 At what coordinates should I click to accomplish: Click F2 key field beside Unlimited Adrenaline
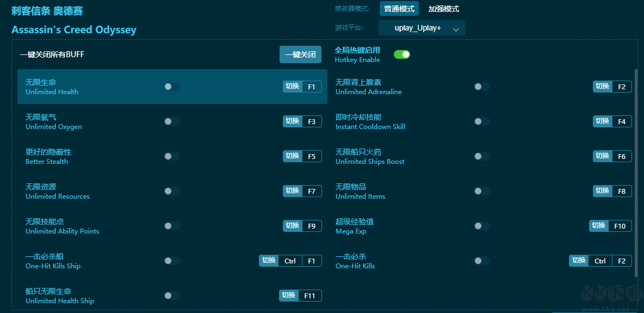click(x=622, y=87)
